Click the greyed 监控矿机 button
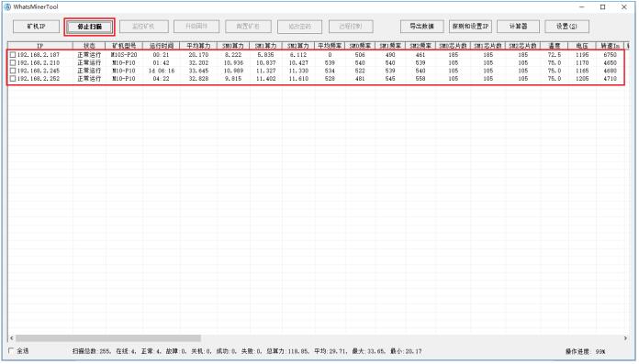639x364 pixels. coord(144,27)
